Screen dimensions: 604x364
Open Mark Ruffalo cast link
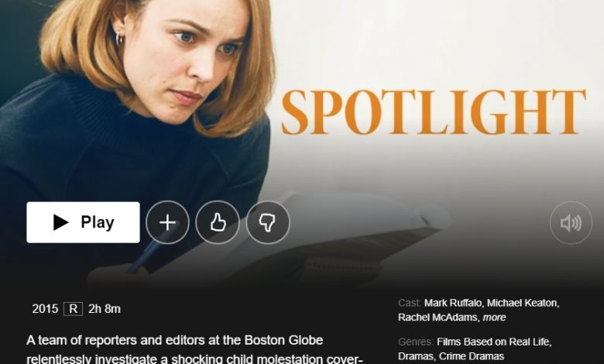tap(453, 303)
